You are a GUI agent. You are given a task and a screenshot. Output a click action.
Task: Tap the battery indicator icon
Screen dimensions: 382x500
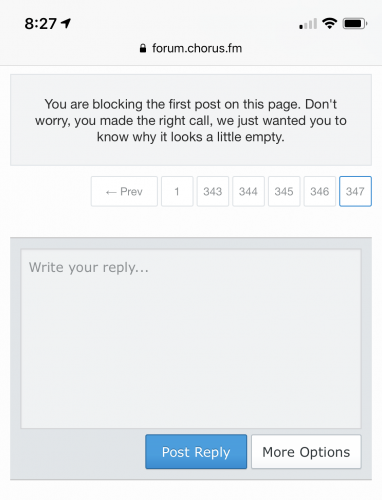tap(355, 24)
